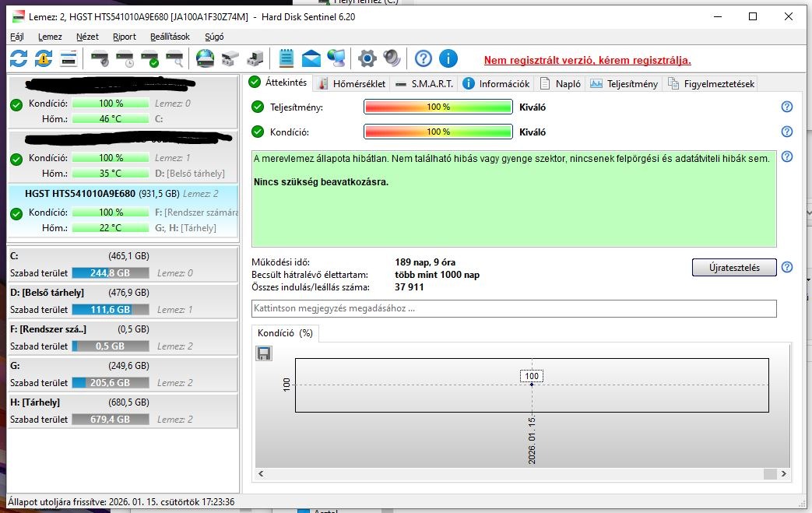This screenshot has width=812, height=513.
Task: Click the refresh-with-warning-sign toolbar icon
Action: (44, 58)
